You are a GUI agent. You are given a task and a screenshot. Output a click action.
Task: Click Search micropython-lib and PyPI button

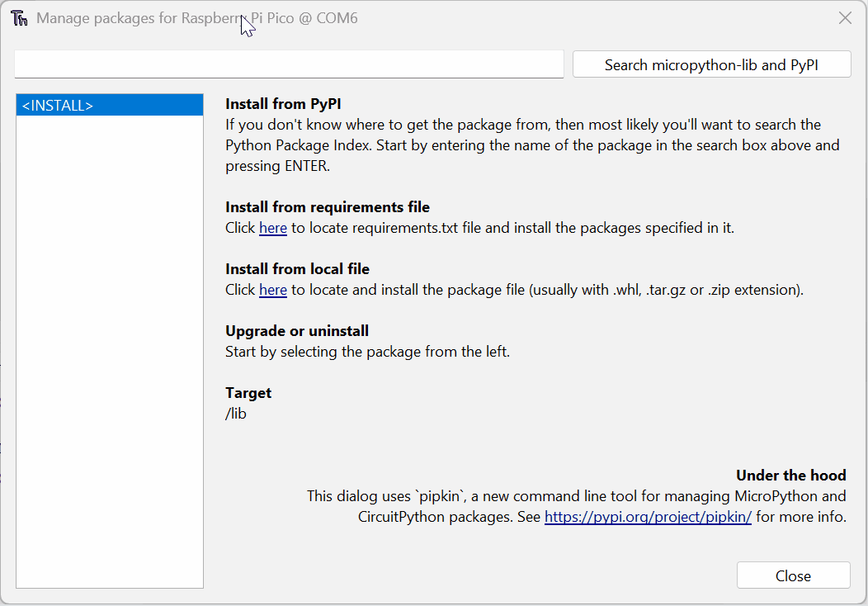(711, 64)
